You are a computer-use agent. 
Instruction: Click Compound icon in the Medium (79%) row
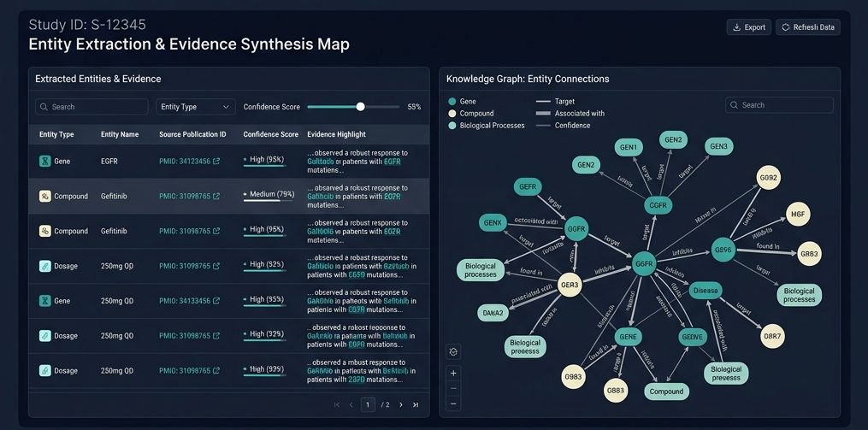tap(44, 196)
